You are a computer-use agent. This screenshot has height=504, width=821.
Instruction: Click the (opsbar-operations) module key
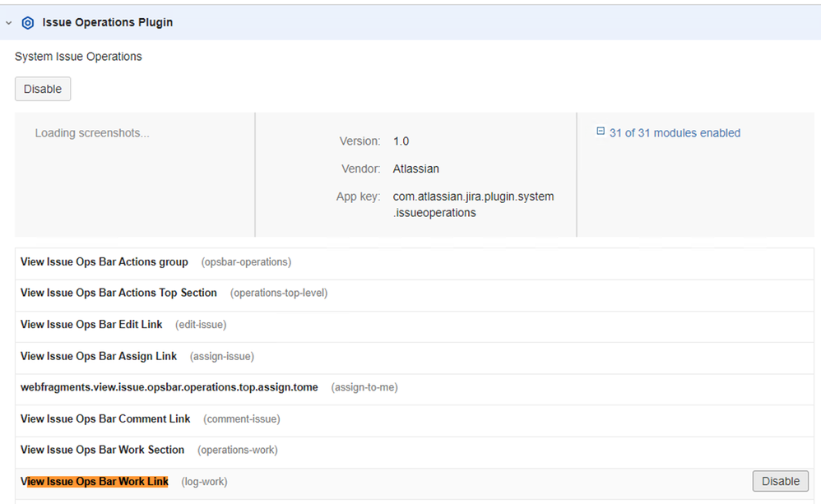246,261
